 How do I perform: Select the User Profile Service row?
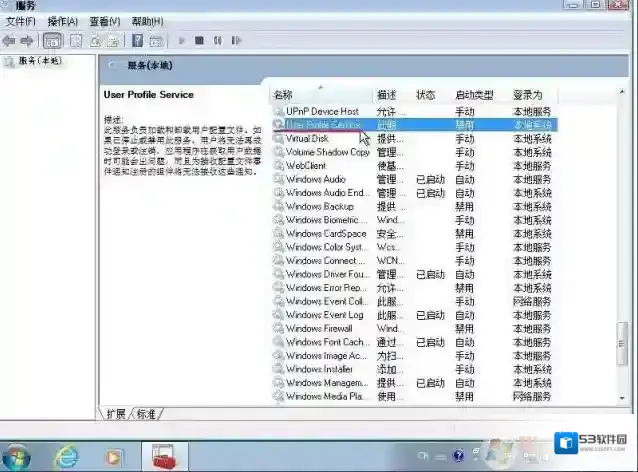coord(414,125)
